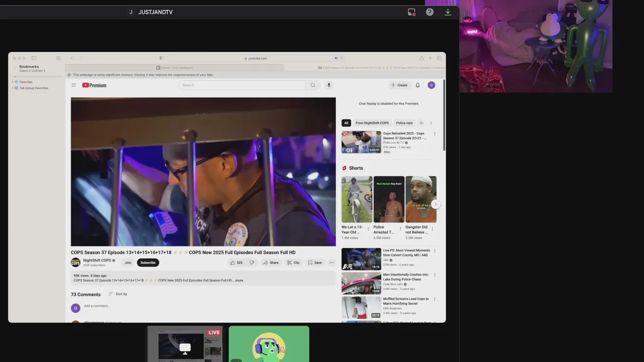Show more filter chips with the right chevron

pyautogui.click(x=431, y=123)
